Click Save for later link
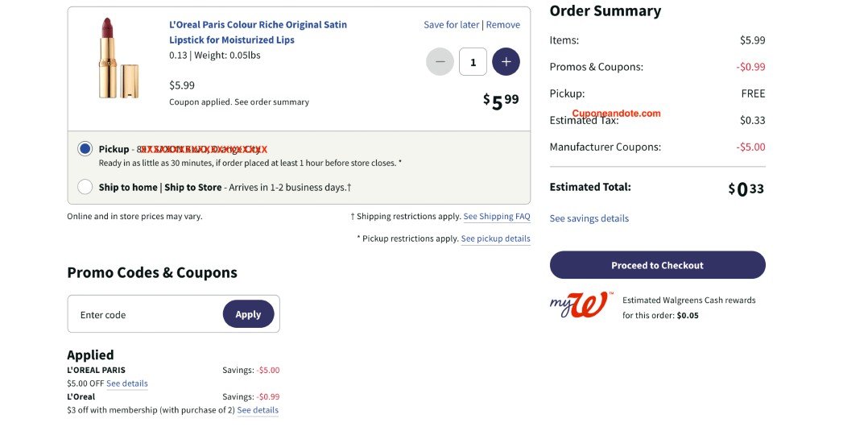 451,25
